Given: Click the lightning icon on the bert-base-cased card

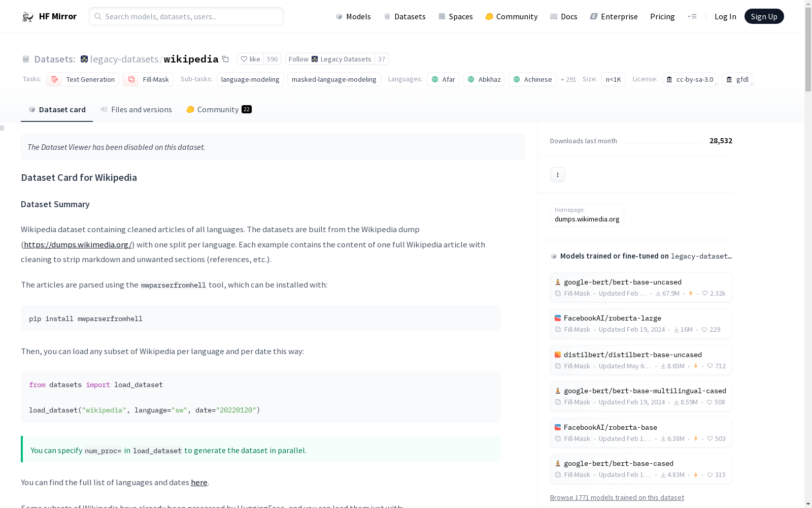Looking at the screenshot, I should click(696, 475).
